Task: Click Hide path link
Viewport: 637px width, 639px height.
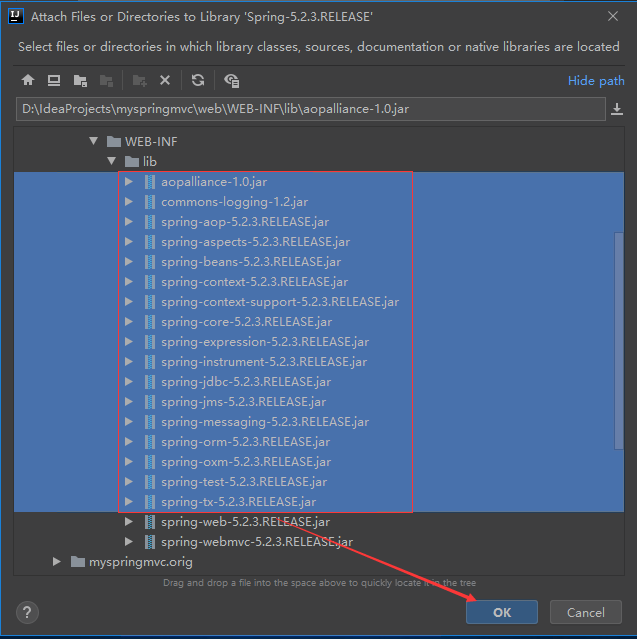Action: (596, 81)
